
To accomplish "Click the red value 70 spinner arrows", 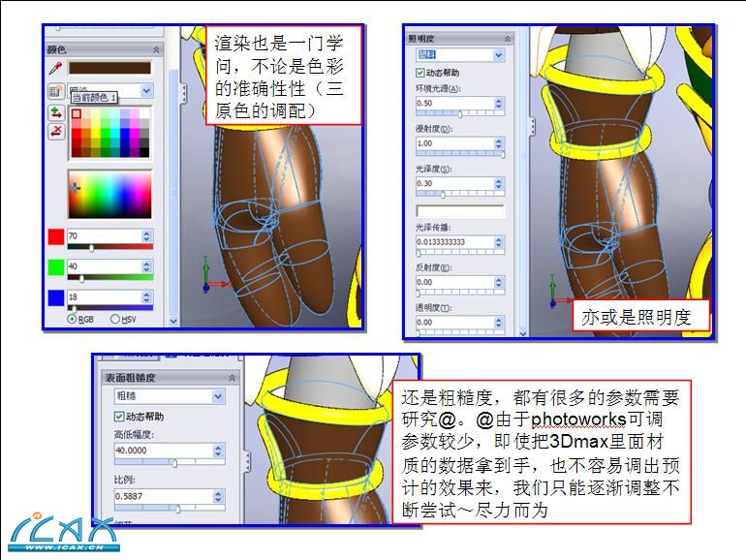I will coord(146,236).
